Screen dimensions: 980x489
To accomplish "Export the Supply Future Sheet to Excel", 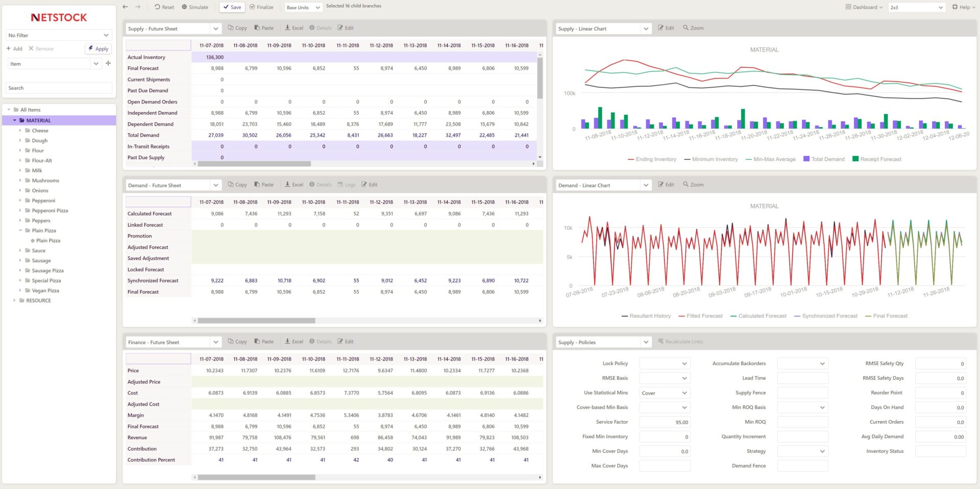I will [x=294, y=28].
